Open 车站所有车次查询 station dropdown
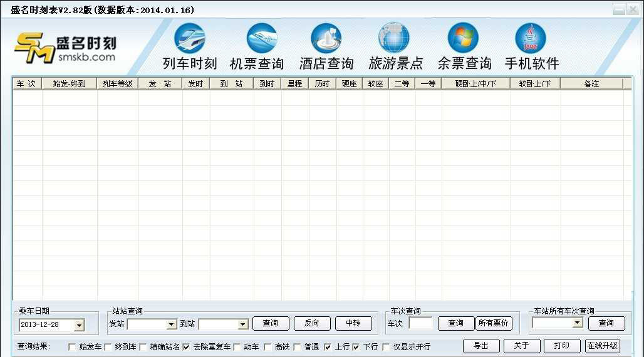Image resolution: width=644 pixels, height=357 pixels. coord(577,323)
